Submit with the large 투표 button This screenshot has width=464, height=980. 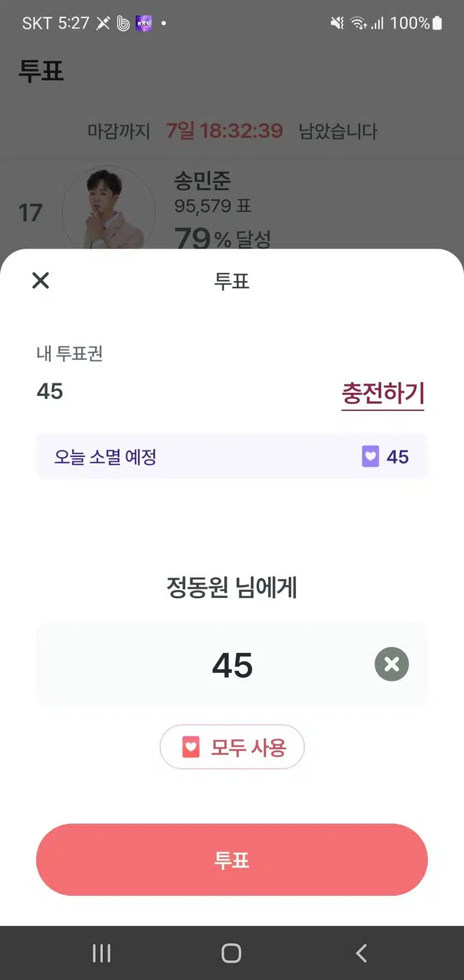tap(232, 860)
